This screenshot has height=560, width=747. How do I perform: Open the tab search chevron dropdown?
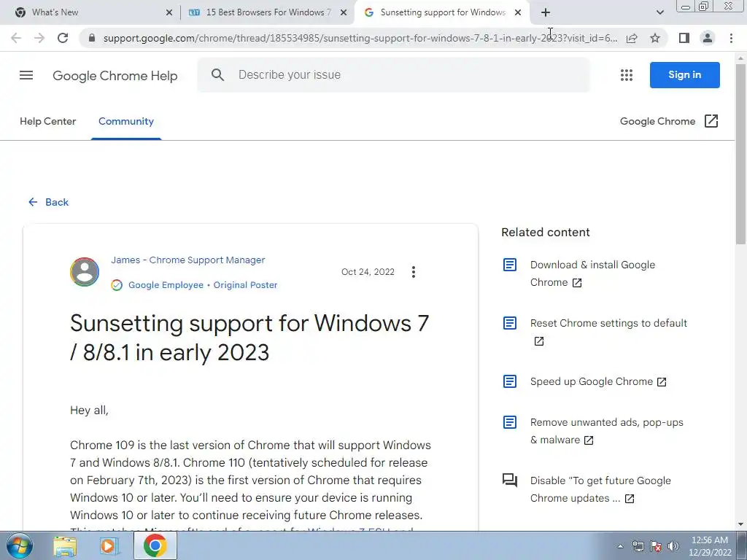(659, 12)
